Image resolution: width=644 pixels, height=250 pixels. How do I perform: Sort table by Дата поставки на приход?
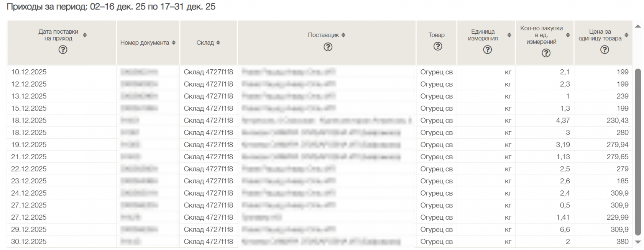coord(85,35)
